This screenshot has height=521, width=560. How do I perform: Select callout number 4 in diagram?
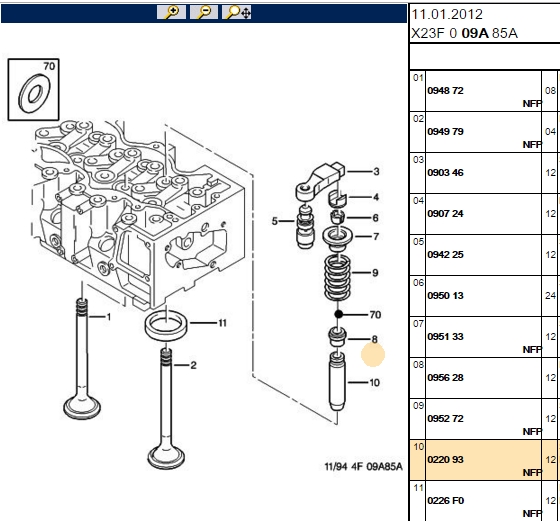[376, 197]
